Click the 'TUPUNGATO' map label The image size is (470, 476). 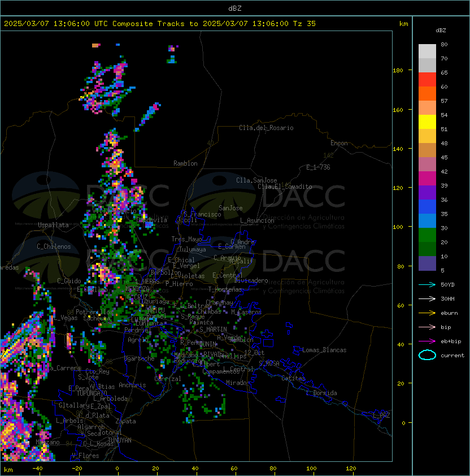(x=92, y=393)
